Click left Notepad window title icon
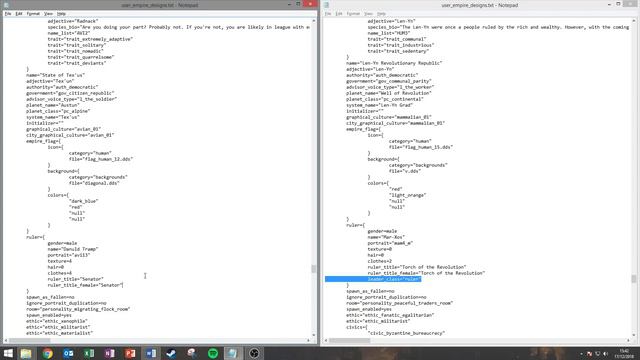Screen dimensions: 640x360 point(6,5)
